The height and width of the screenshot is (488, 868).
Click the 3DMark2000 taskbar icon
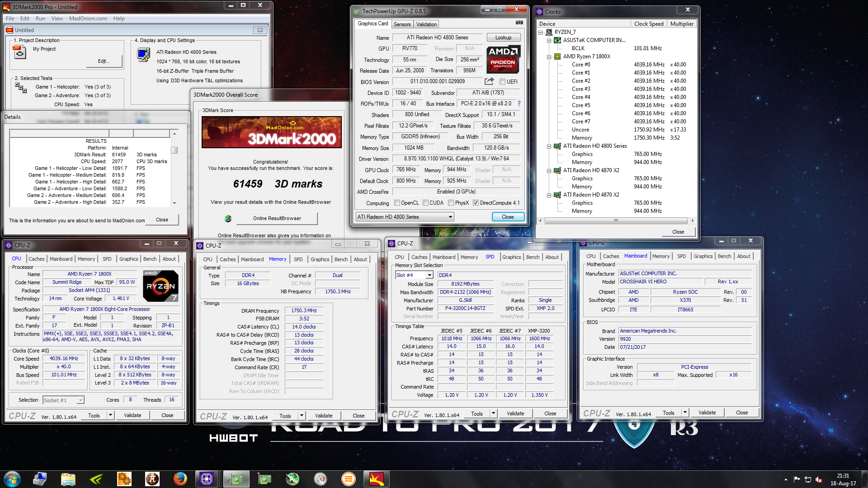click(376, 479)
